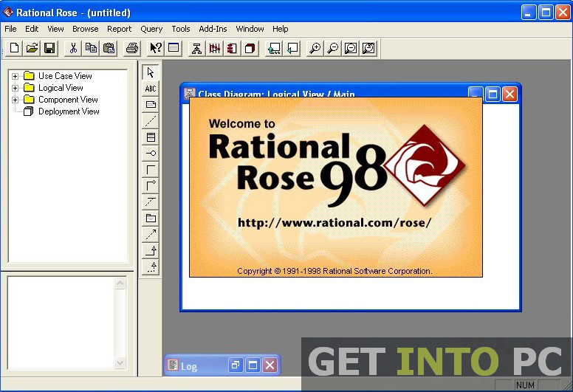Zoom in with the magnifier plus icon
Viewport: 573px width, 392px height.
coord(315,48)
